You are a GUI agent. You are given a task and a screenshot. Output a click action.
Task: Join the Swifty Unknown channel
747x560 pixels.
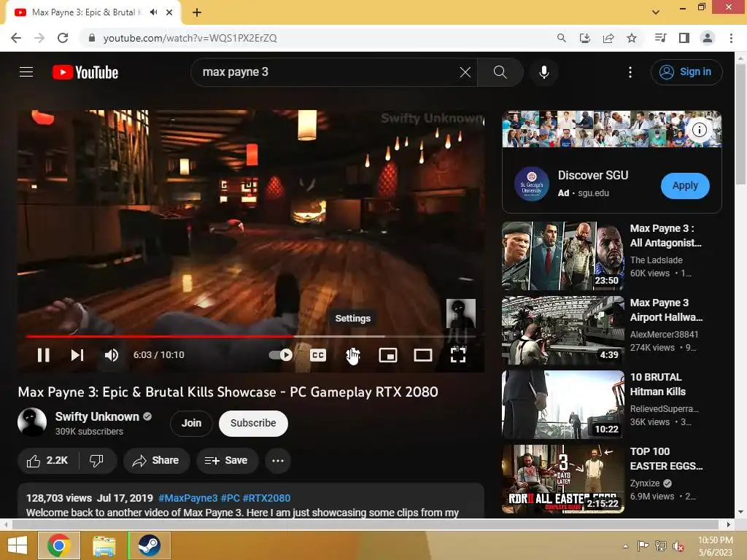click(x=192, y=423)
